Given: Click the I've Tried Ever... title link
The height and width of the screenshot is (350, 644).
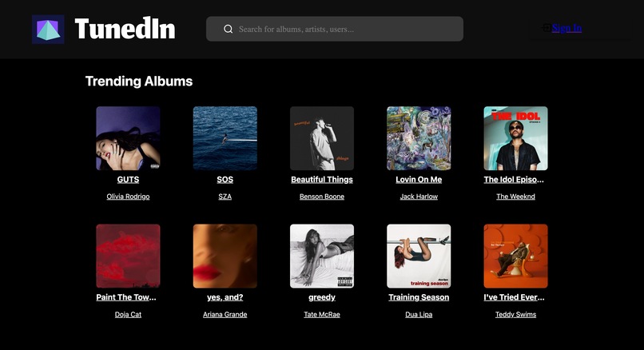Looking at the screenshot, I should tap(515, 297).
